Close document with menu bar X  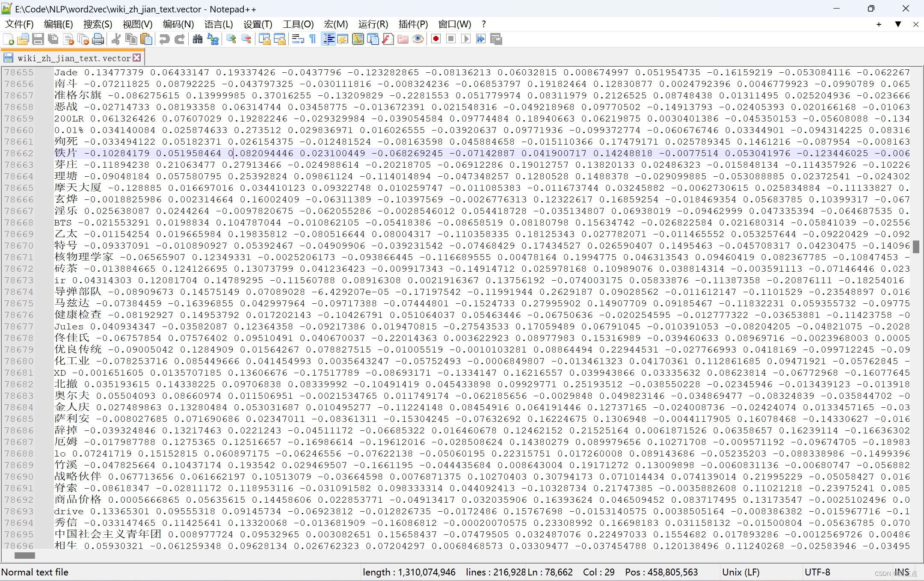[x=916, y=24]
